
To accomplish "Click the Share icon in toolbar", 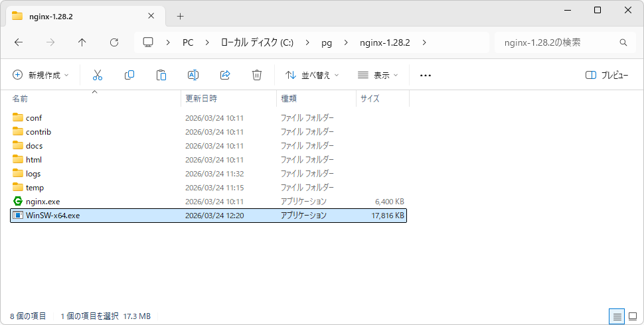I will [225, 75].
